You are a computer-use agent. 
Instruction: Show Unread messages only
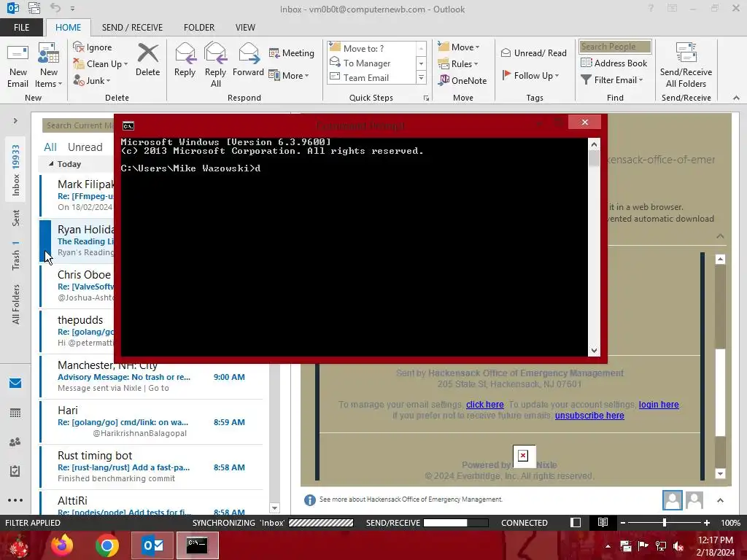pyautogui.click(x=85, y=147)
